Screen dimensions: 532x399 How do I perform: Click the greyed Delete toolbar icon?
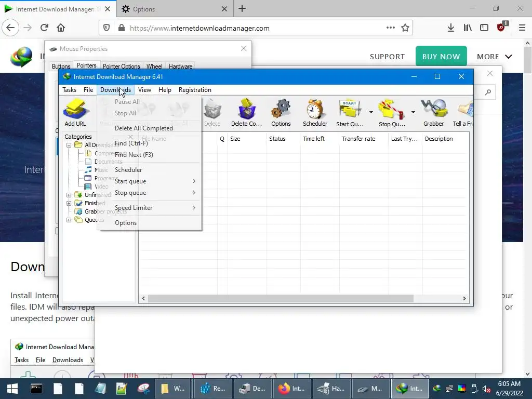(x=212, y=113)
